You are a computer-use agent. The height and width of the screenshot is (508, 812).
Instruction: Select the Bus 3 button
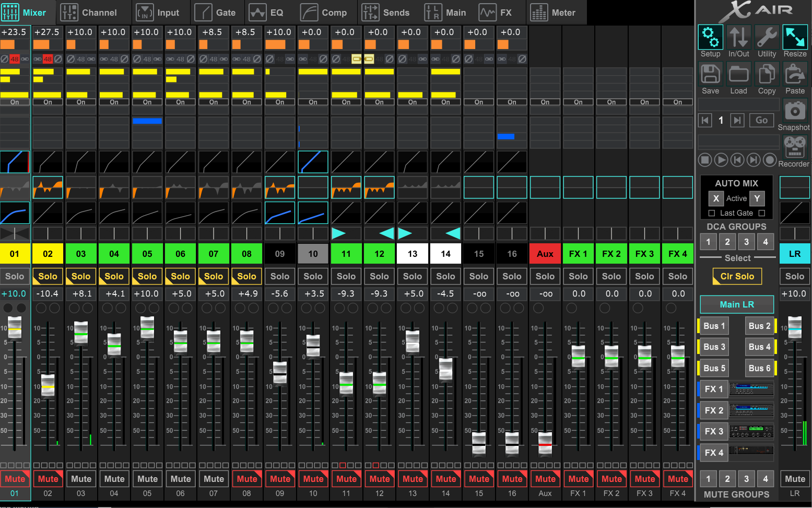click(714, 347)
